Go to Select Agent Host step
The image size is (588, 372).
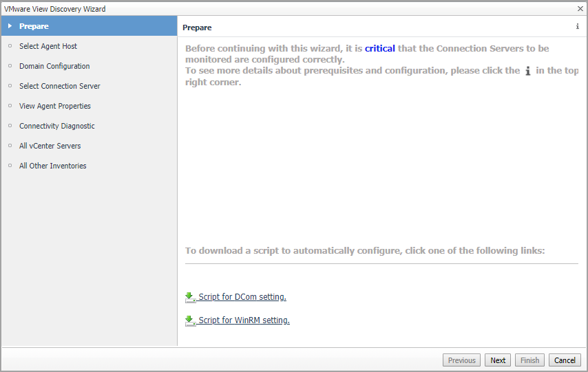point(48,46)
